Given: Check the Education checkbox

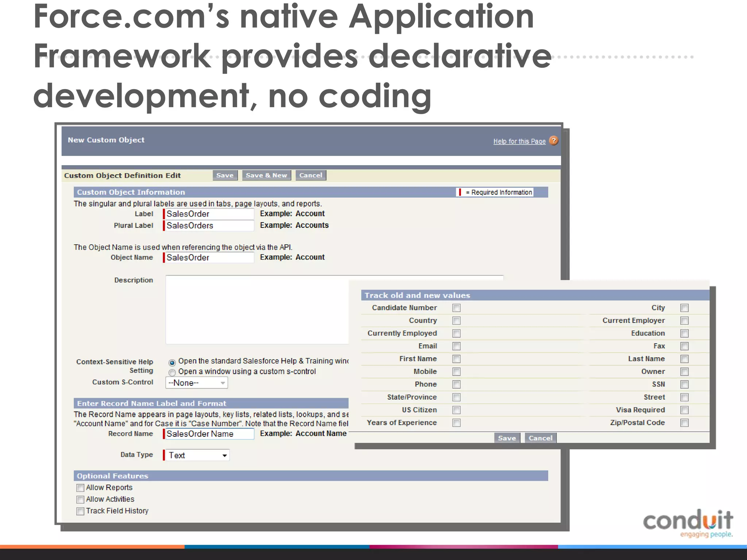Looking at the screenshot, I should pyautogui.click(x=684, y=334).
